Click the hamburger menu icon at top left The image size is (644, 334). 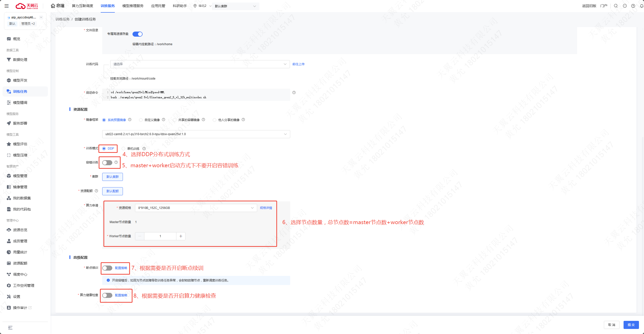pos(7,6)
